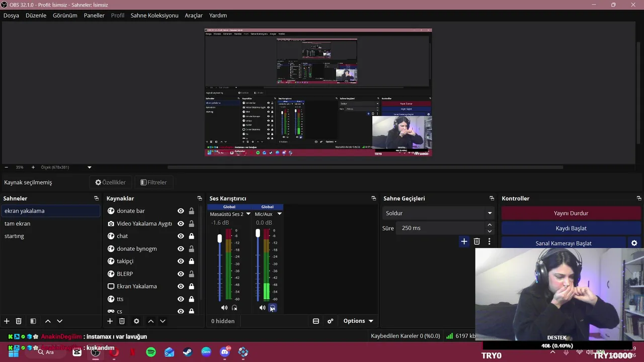
Task: Toggle headphone monitoring for Mic/Aux
Action: (272, 308)
